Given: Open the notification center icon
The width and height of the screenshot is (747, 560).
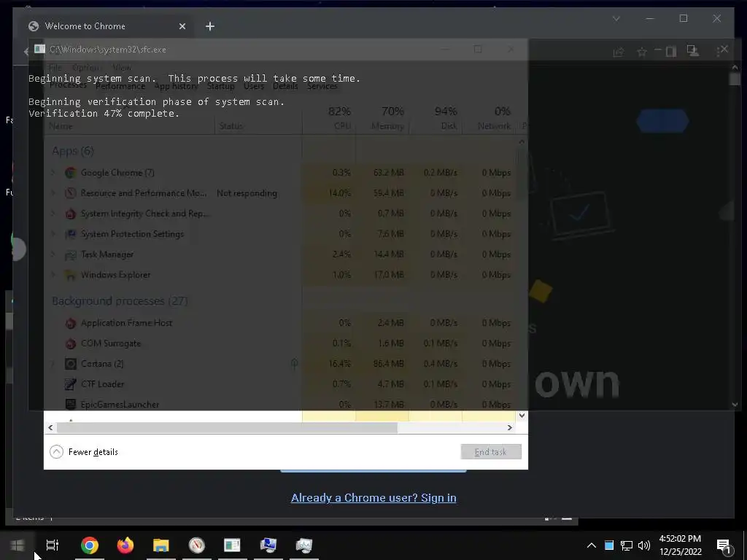Looking at the screenshot, I should (x=724, y=545).
